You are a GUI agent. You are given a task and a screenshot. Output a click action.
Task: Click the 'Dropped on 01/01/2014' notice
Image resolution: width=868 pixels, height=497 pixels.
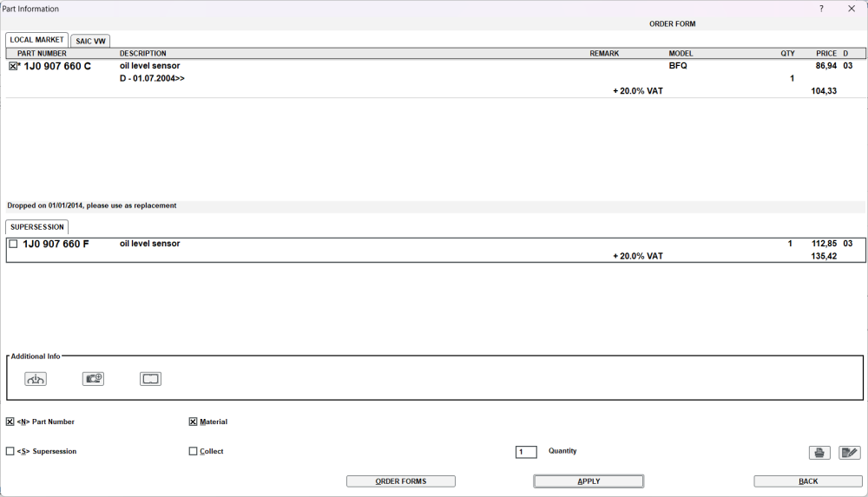tap(92, 206)
